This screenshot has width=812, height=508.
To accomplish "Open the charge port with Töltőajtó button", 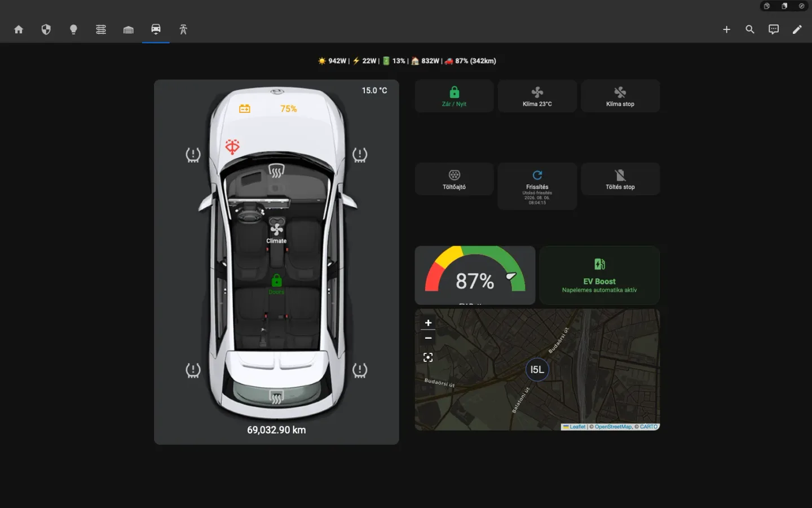I will (x=454, y=179).
